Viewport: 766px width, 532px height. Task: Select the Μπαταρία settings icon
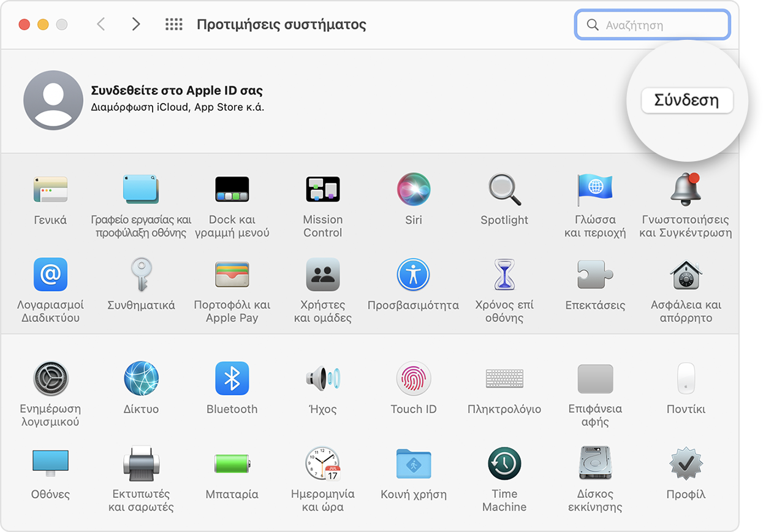pos(232,463)
